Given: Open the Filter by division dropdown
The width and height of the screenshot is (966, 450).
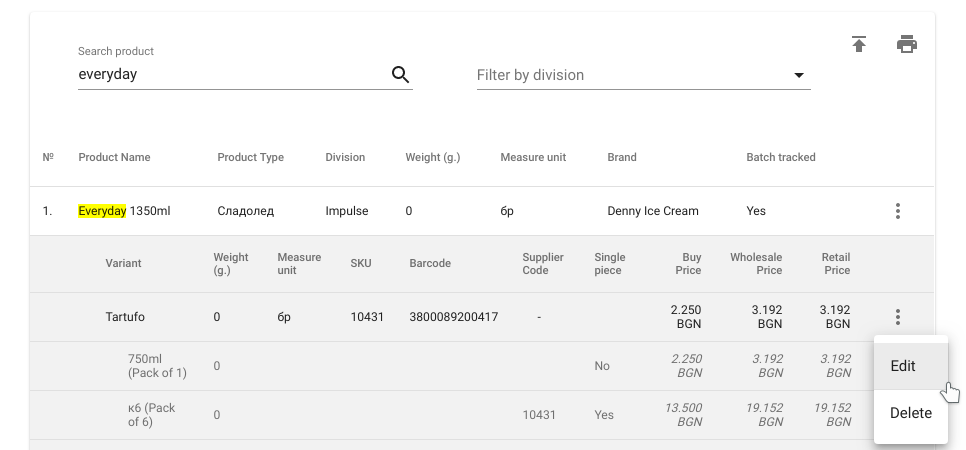Looking at the screenshot, I should pos(643,75).
